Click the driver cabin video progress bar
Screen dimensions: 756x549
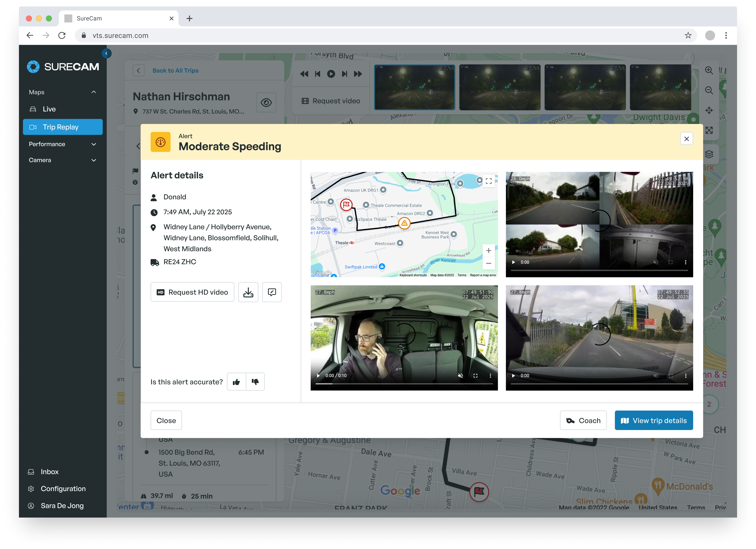[404, 384]
